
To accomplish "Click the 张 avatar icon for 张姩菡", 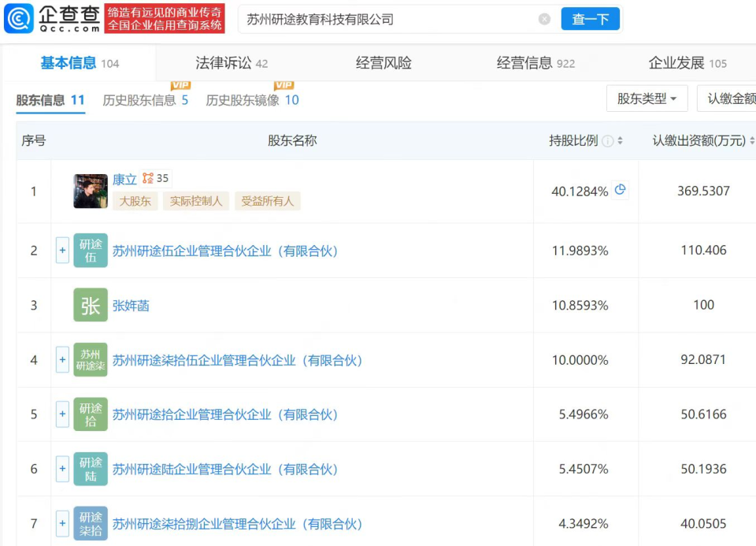I will pos(90,305).
